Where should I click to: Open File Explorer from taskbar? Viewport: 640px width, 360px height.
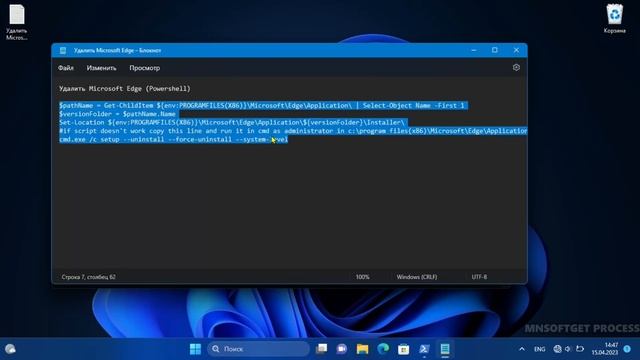pyautogui.click(x=362, y=349)
